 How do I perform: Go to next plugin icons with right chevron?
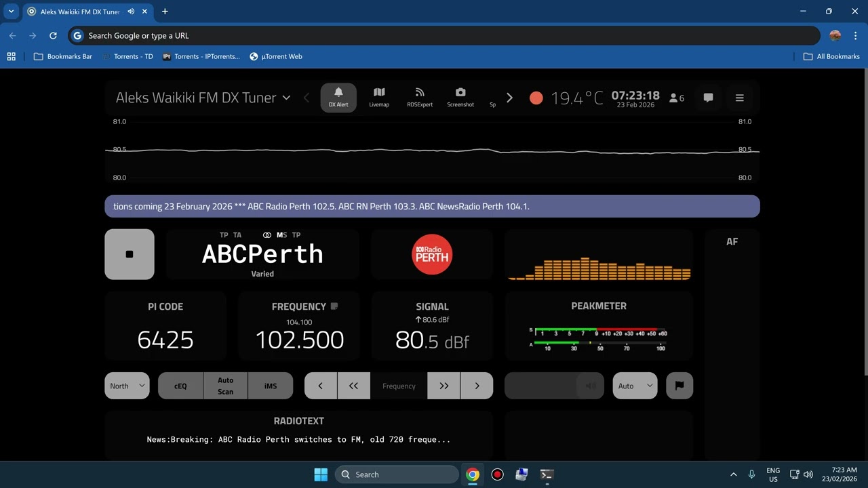pyautogui.click(x=510, y=98)
